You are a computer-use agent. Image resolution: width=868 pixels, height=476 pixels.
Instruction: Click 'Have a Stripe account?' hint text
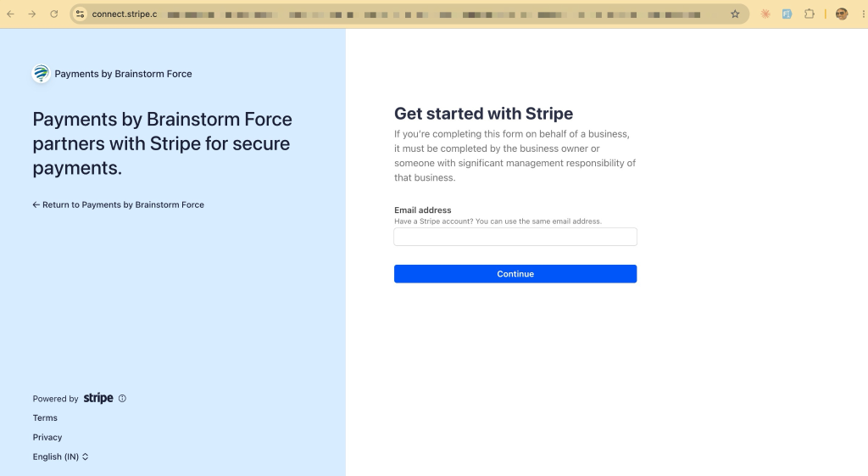pyautogui.click(x=498, y=221)
